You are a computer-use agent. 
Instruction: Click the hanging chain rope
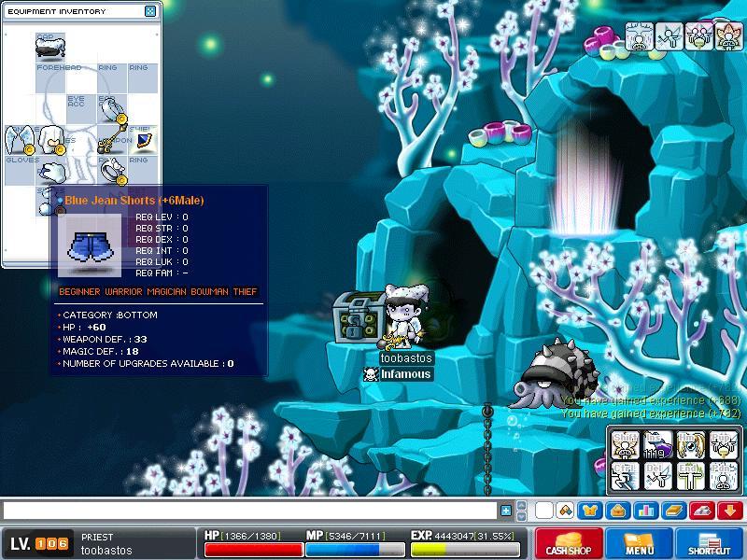pos(486,449)
